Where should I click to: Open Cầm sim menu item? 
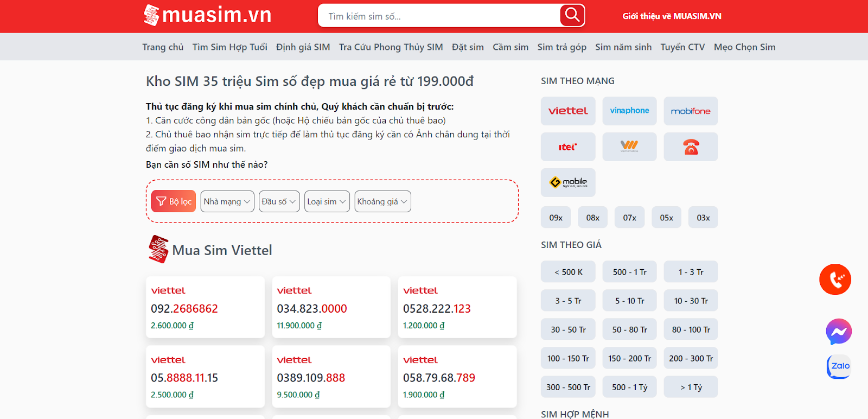pyautogui.click(x=510, y=47)
